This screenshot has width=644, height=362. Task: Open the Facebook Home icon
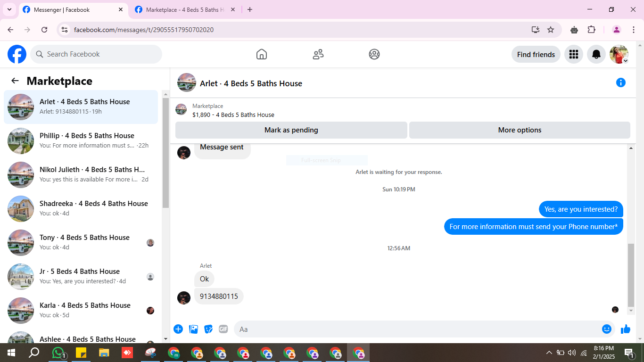tap(262, 54)
